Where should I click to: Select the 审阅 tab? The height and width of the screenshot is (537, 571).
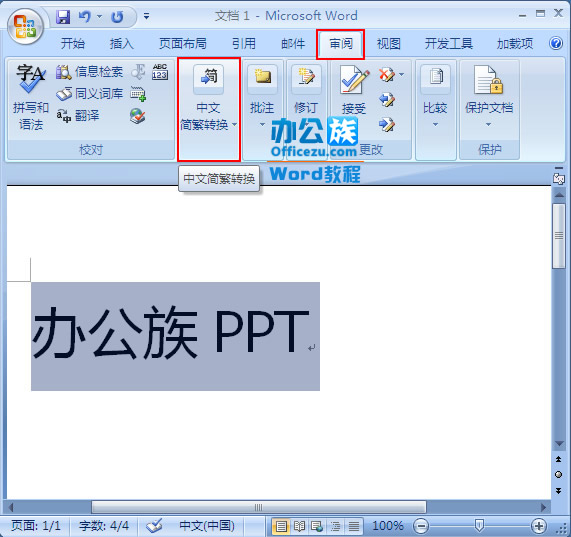pos(341,44)
